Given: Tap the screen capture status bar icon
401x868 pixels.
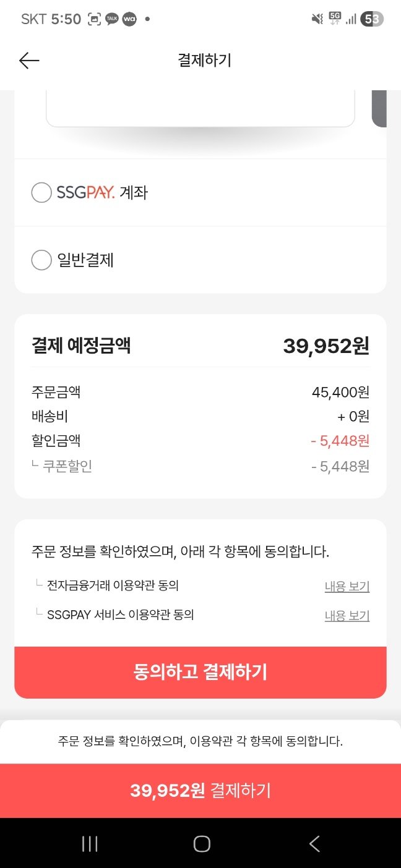Looking at the screenshot, I should 94,19.
